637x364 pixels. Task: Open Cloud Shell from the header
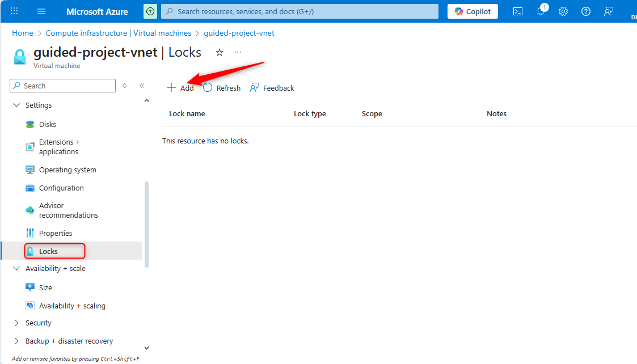518,11
